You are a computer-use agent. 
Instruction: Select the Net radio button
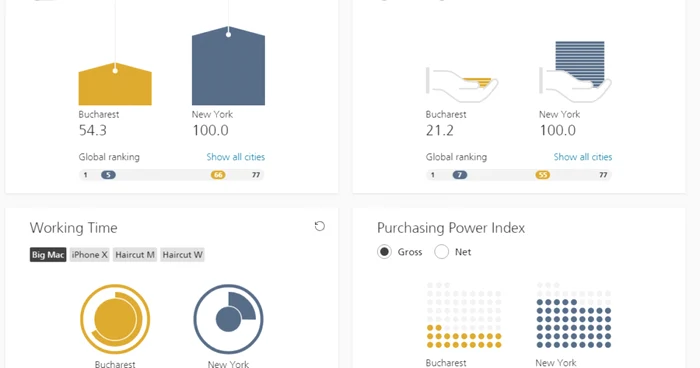click(x=442, y=252)
